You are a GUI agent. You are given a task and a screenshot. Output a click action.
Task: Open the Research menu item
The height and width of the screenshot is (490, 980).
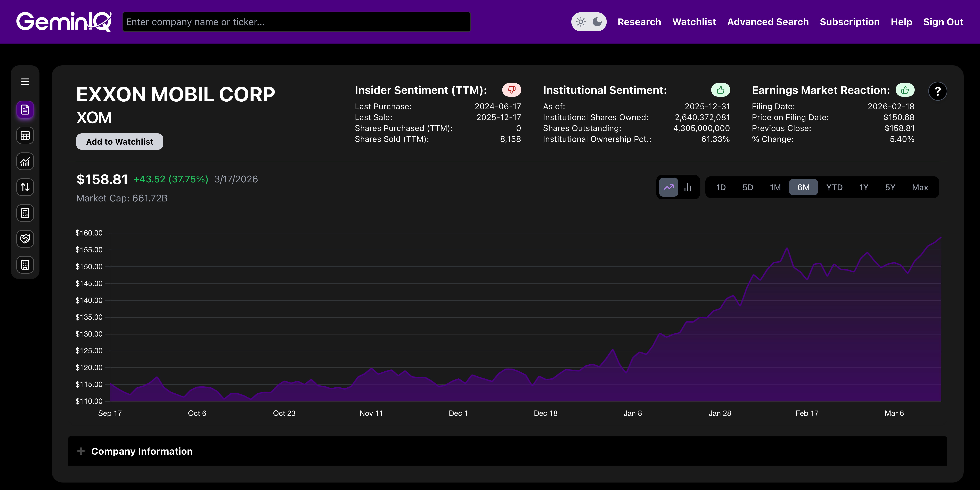click(640, 22)
